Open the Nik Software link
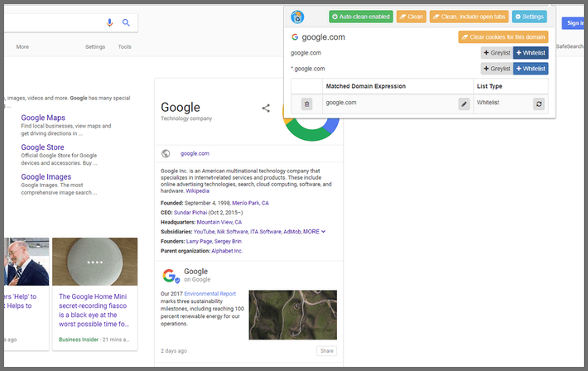Viewport: 588px width, 371px height. coord(232,232)
